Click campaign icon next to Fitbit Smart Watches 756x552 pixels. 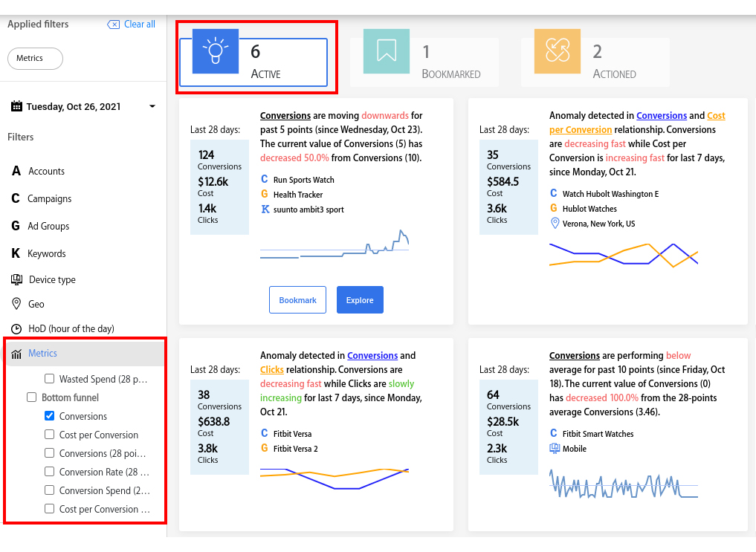554,433
